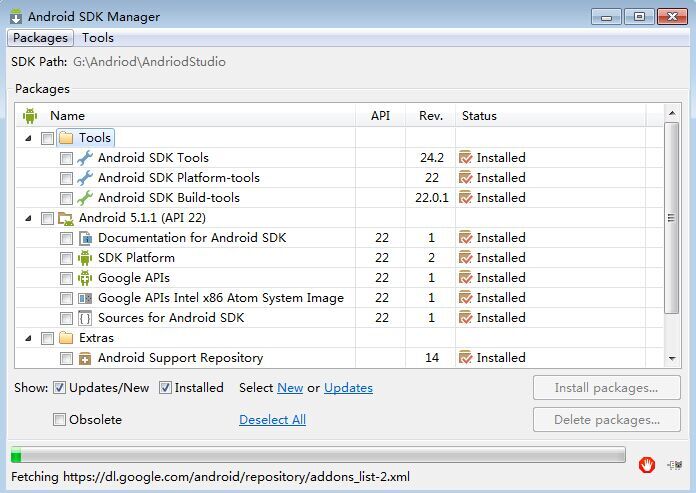Click Installed status icon for Android SDK Tools
The width and height of the screenshot is (696, 493).
pos(465,158)
